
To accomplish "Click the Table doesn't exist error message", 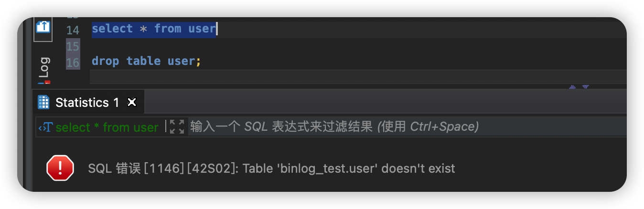I will click(x=271, y=168).
